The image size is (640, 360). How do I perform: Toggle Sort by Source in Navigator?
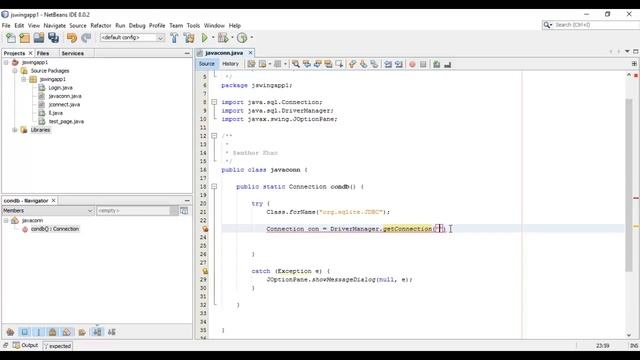(x=111, y=332)
